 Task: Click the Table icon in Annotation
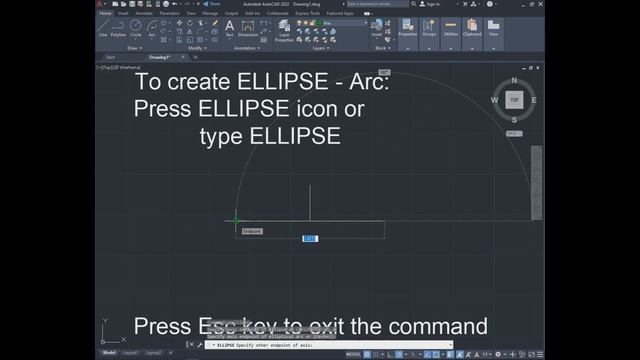click(264, 40)
